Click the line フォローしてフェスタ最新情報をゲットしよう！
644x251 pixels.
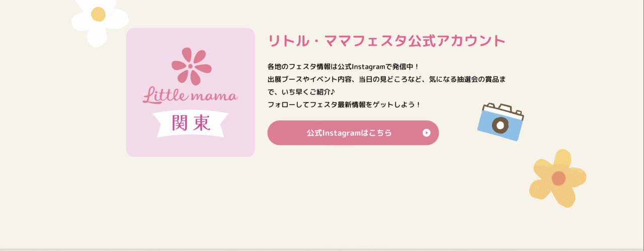(344, 105)
